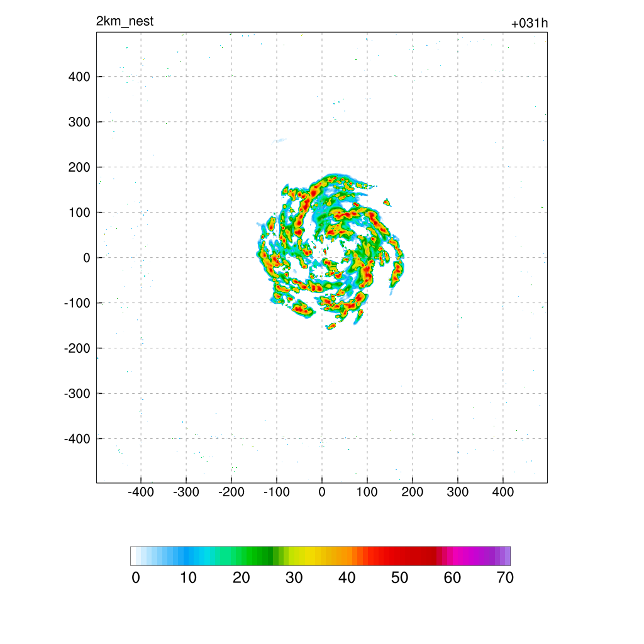Screen dimensions: 644x644
Task: Click the 0 label on the vertical axis
Action: pyautogui.click(x=86, y=258)
